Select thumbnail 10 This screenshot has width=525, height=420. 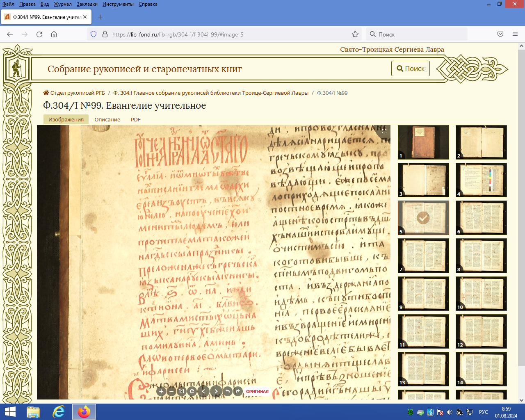[481, 293]
